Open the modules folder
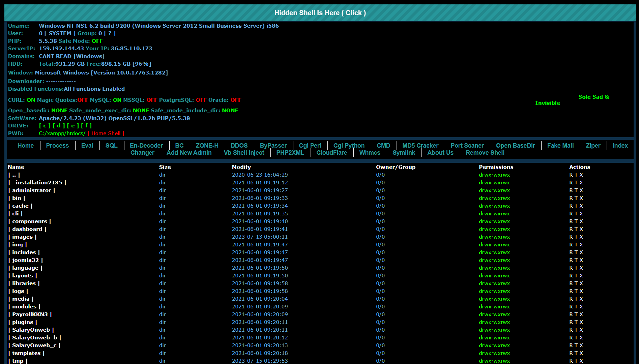Viewport: 639px width, 364px height. click(x=24, y=307)
